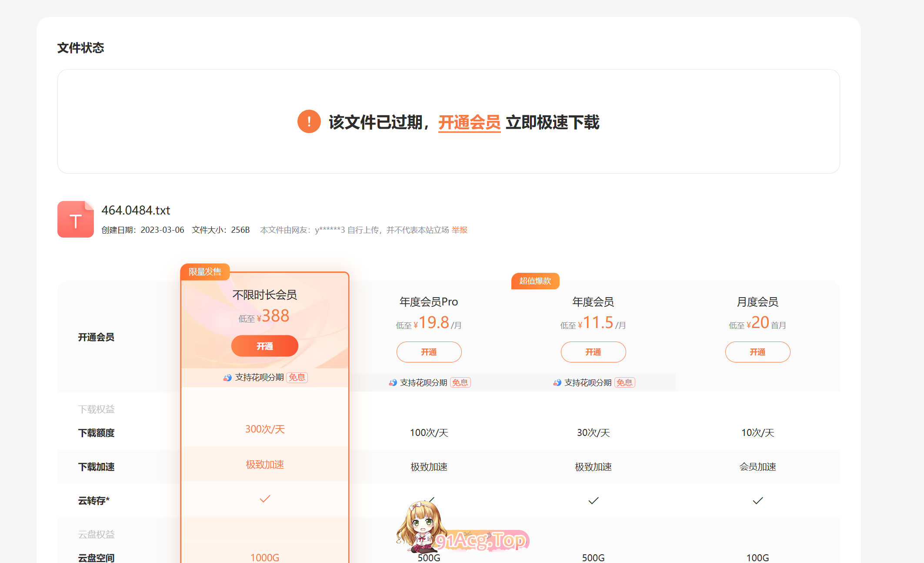Screen dimensions: 924x563
Task: Click the 超值爆款 badge
Action: coord(535,281)
